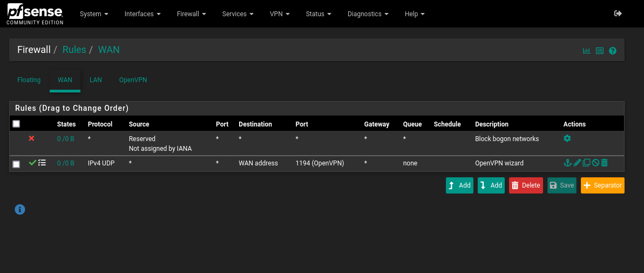
Task: Click the Firewall breadcrumb text
Action: [33, 50]
